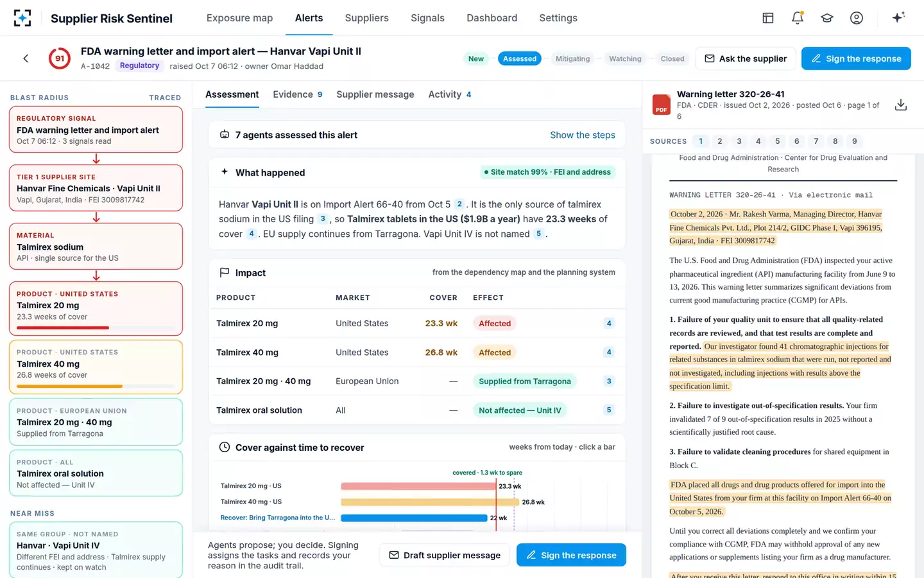
Task: Open the sparkle AI assistant icon
Action: 898,17
